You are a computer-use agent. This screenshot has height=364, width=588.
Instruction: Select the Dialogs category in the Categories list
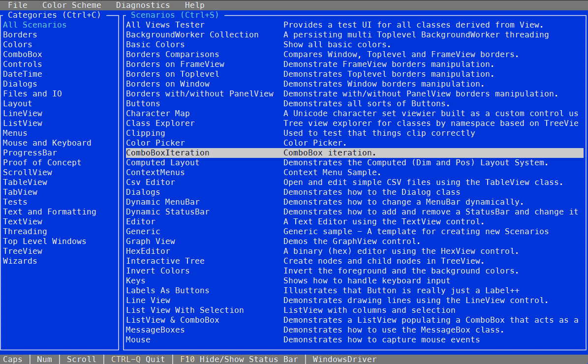point(20,84)
